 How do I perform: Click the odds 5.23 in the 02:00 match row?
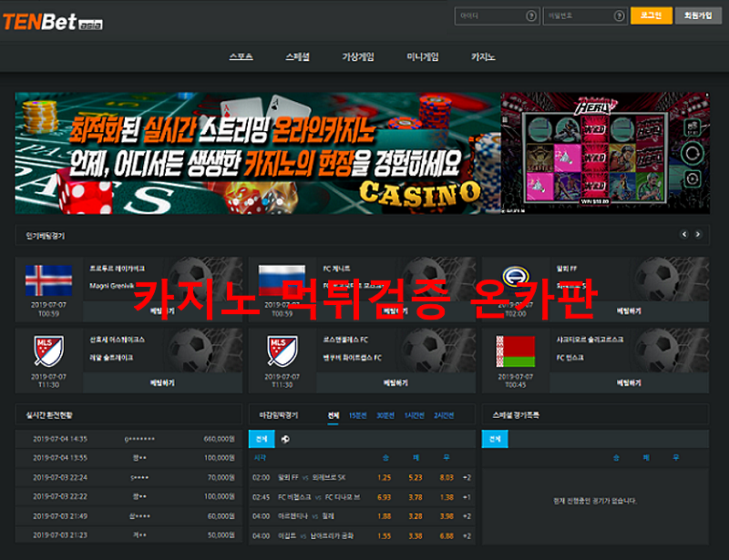coord(416,478)
